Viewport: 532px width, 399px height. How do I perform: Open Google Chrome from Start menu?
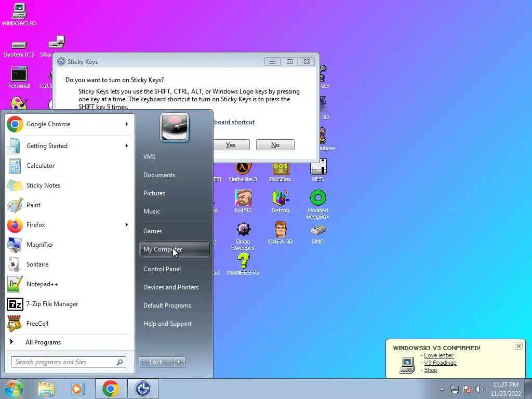click(68, 124)
